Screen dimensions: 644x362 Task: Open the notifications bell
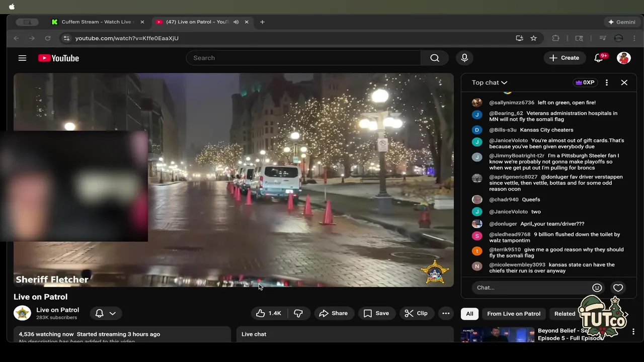pos(599,58)
